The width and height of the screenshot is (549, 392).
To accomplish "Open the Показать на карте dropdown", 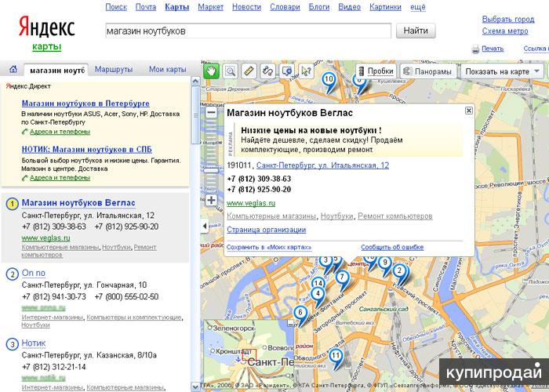I will pos(502,71).
